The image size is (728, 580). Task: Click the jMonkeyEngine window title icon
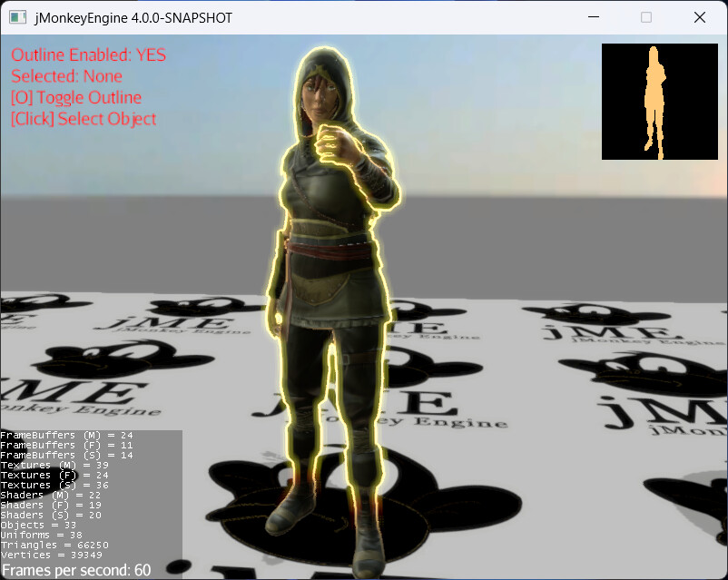pos(17,17)
